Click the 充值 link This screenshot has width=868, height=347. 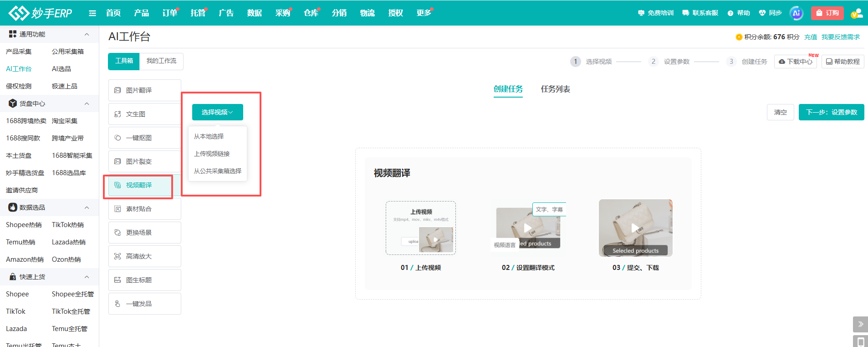click(x=810, y=37)
